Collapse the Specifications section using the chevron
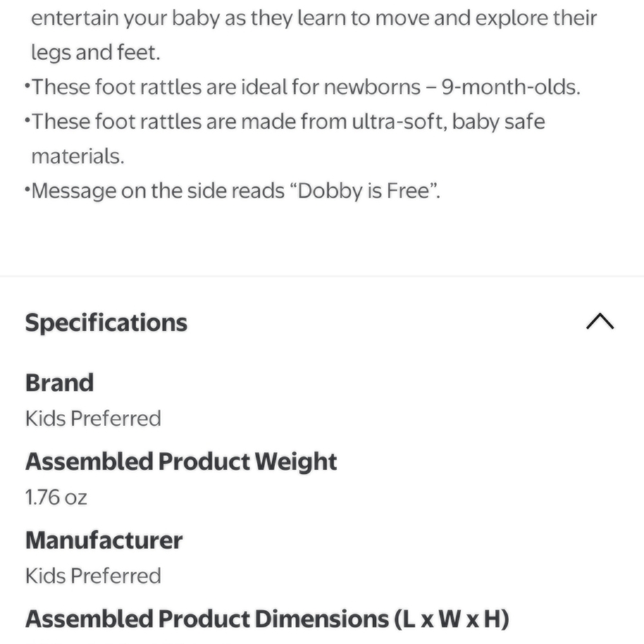The image size is (644, 644). pos(600,321)
